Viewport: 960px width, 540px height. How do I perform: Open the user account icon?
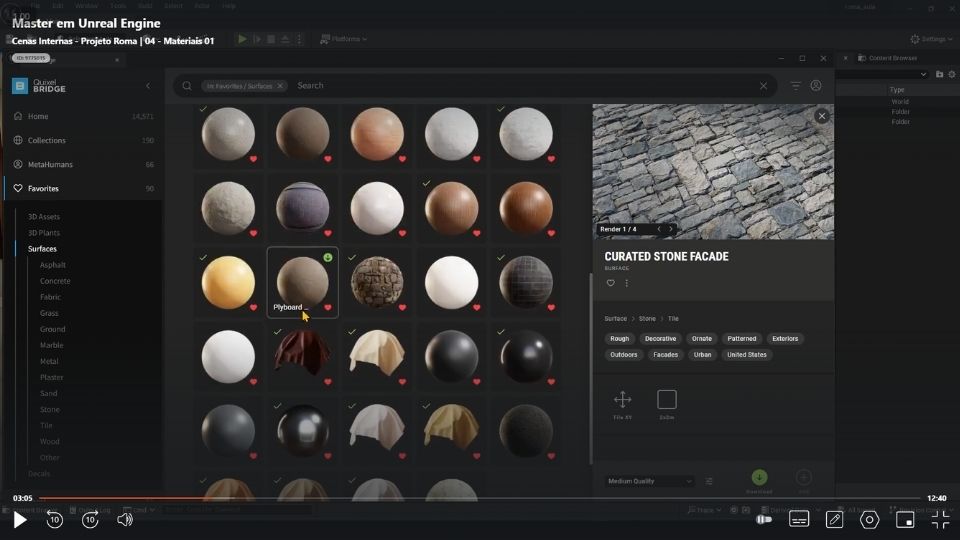pos(816,86)
